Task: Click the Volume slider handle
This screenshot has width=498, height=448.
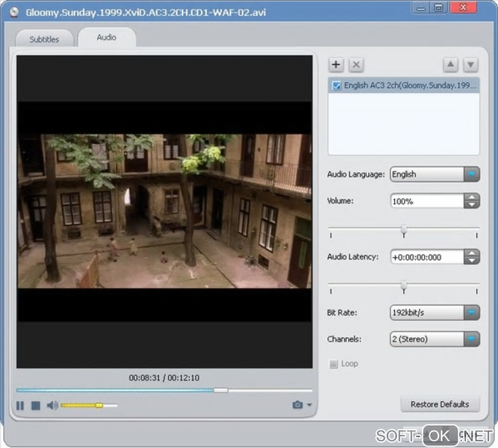Action: (404, 230)
